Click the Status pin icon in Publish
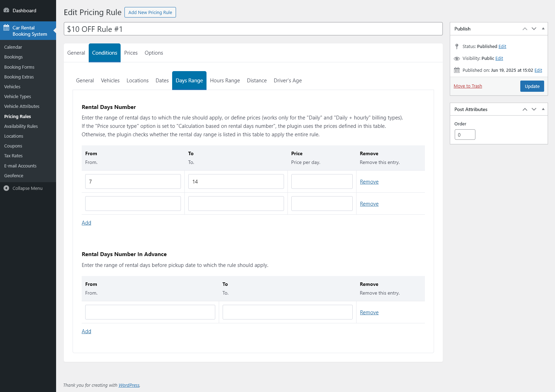Viewport: 555px width, 392px height. [457, 47]
